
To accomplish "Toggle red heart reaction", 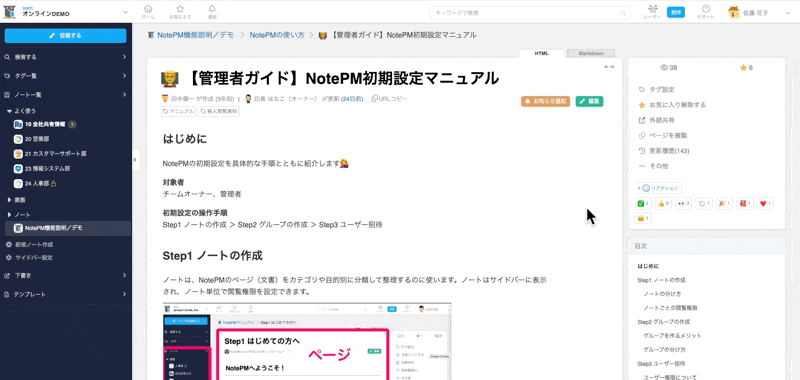I will pos(765,204).
